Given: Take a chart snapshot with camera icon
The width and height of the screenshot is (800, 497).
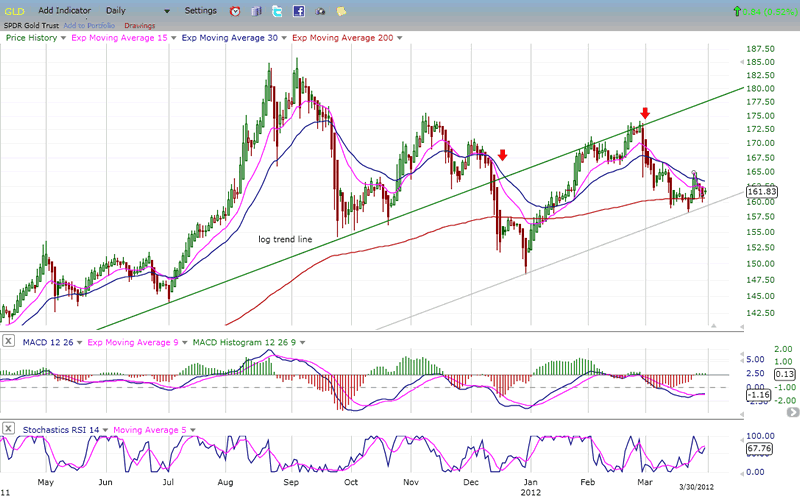Looking at the screenshot, I should 320,11.
